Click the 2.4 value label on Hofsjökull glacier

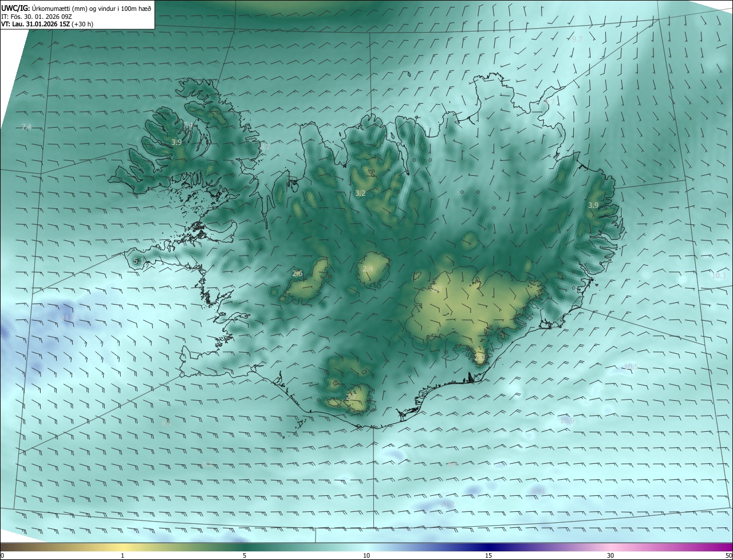[368, 269]
